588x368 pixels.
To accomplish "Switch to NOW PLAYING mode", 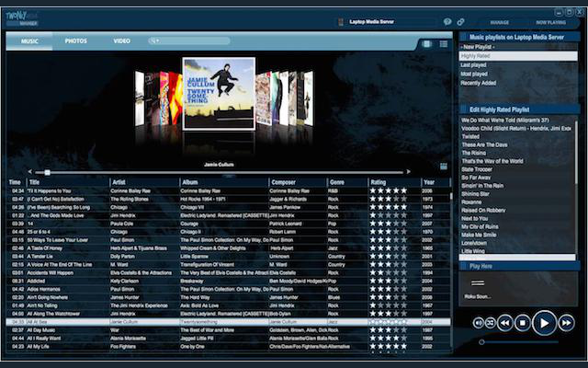I will click(550, 22).
